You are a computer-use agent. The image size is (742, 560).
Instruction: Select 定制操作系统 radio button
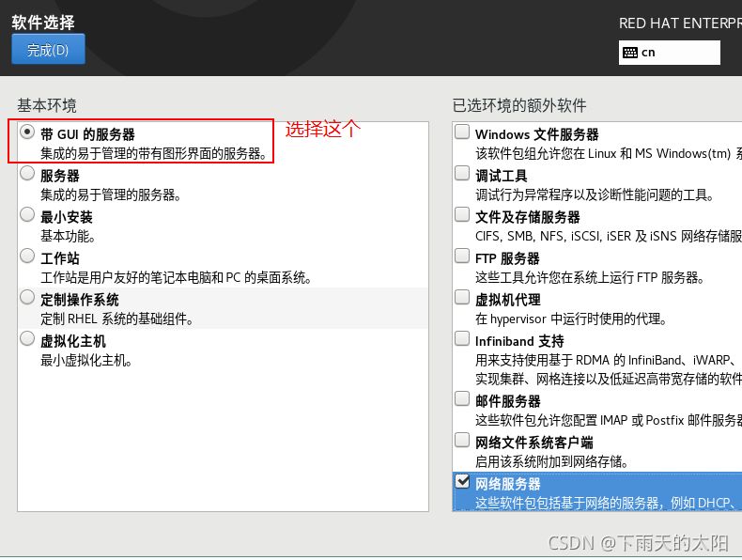click(27, 297)
